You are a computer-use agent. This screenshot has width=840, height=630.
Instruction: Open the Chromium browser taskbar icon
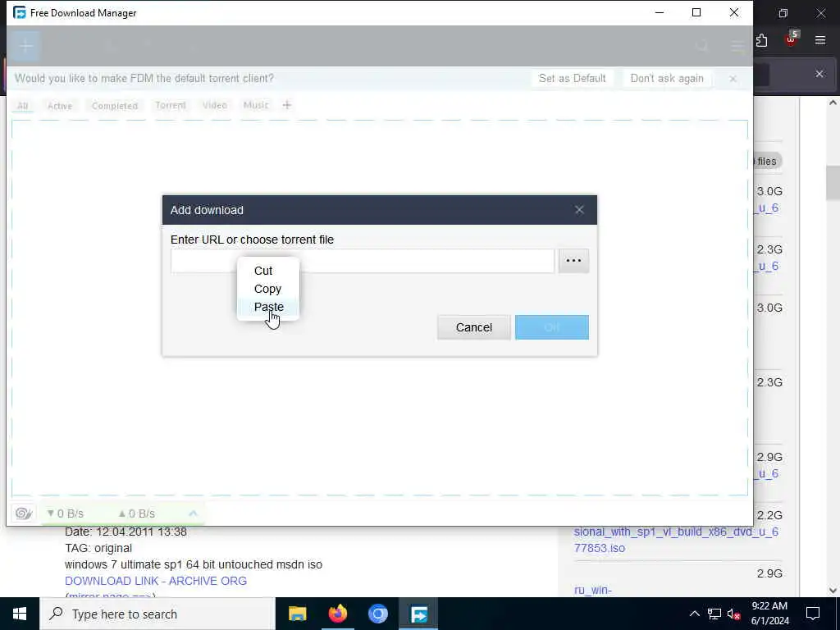point(377,614)
